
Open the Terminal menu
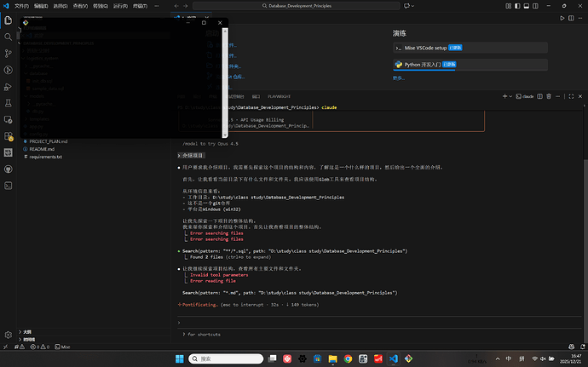140,6
